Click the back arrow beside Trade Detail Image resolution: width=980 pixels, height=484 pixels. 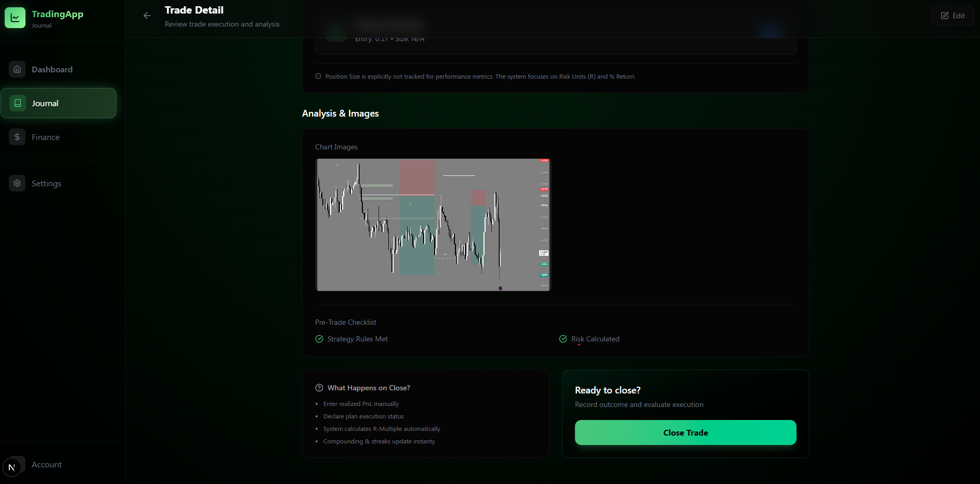[x=147, y=16]
